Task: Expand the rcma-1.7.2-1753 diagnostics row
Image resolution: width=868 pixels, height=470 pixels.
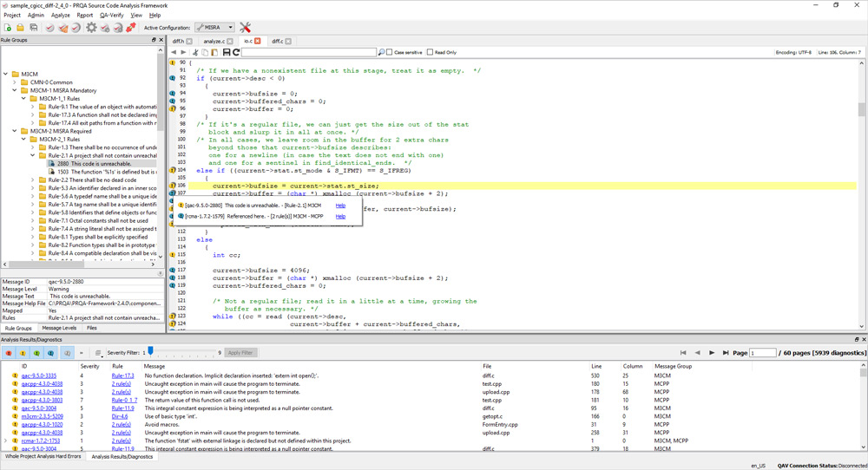Action: [5, 441]
